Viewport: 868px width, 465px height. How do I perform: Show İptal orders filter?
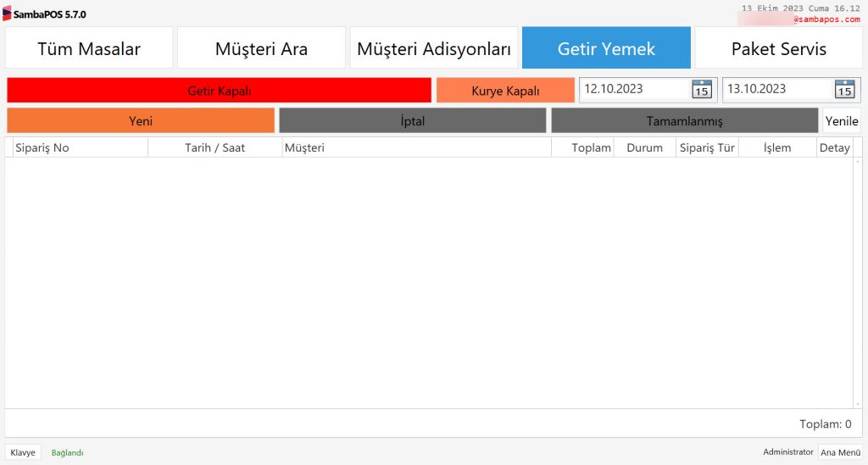[412, 120]
